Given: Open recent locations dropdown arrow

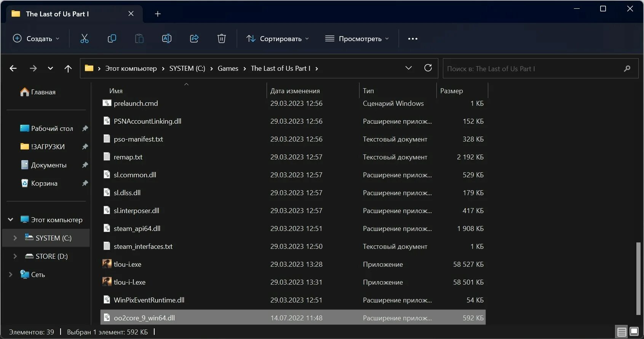Looking at the screenshot, I should pos(50,68).
